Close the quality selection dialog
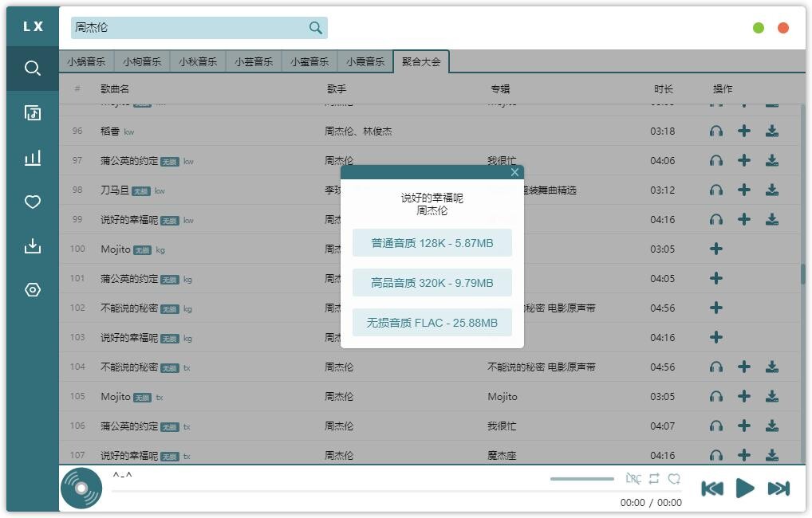Viewport: 812px width, 518px height. click(514, 172)
